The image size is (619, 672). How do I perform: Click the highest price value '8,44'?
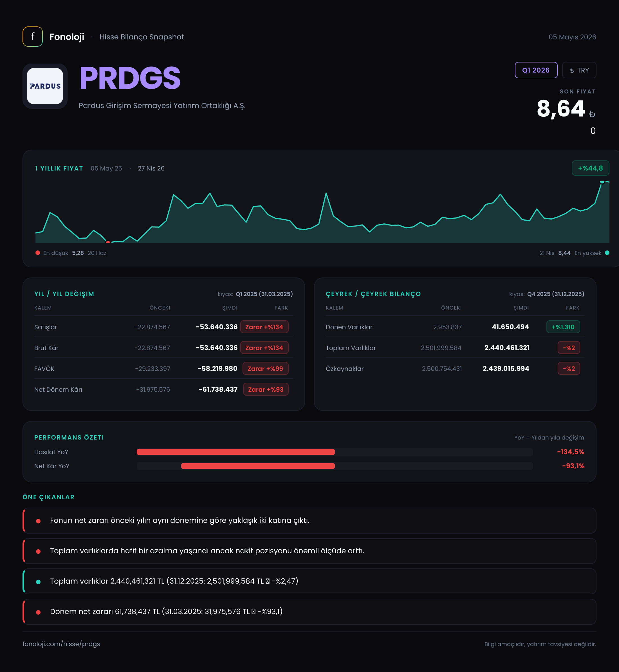point(564,253)
